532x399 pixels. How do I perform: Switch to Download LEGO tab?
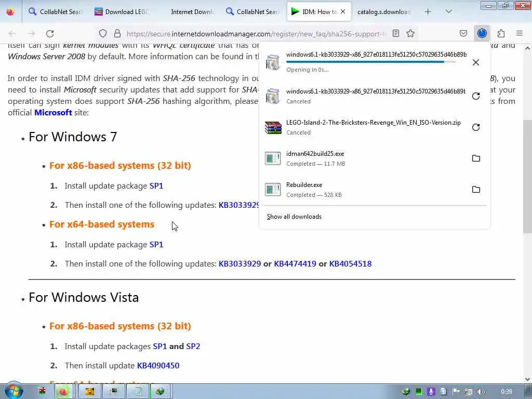point(121,11)
